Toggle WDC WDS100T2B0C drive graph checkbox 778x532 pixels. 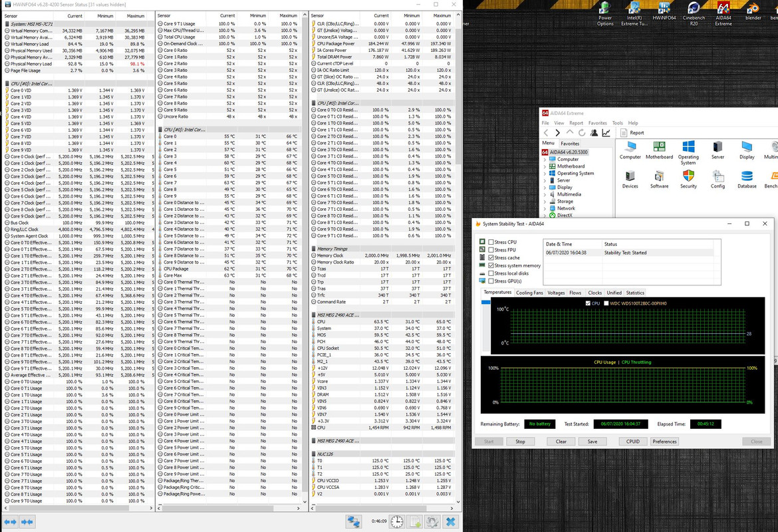(x=606, y=303)
